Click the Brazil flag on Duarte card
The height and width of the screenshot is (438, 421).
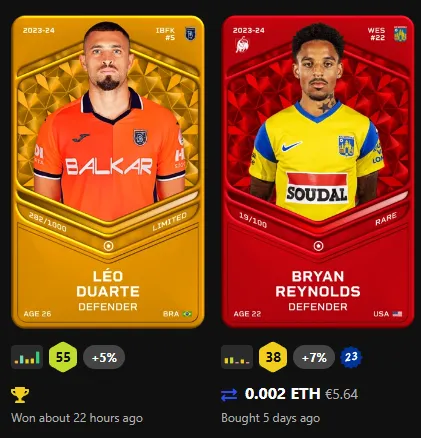187,314
